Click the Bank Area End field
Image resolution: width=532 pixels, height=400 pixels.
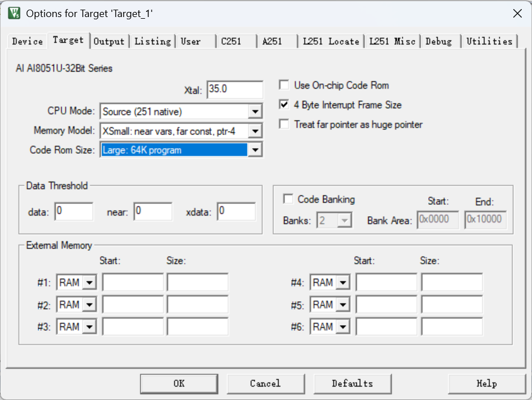(x=485, y=220)
